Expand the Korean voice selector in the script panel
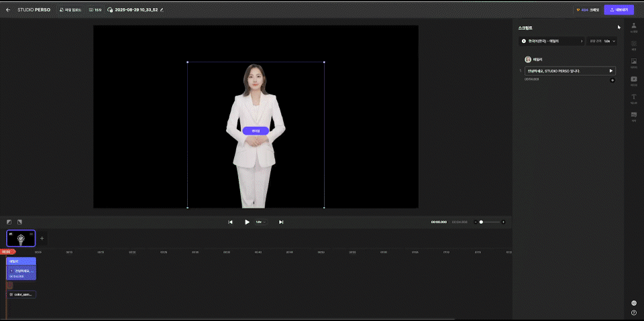This screenshot has height=321, width=644. point(552,41)
